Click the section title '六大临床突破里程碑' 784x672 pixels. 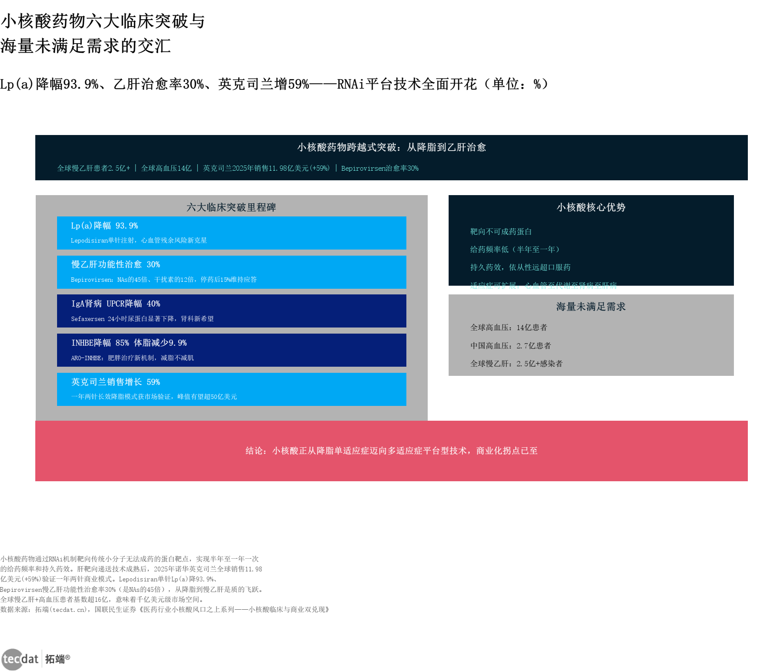click(231, 207)
